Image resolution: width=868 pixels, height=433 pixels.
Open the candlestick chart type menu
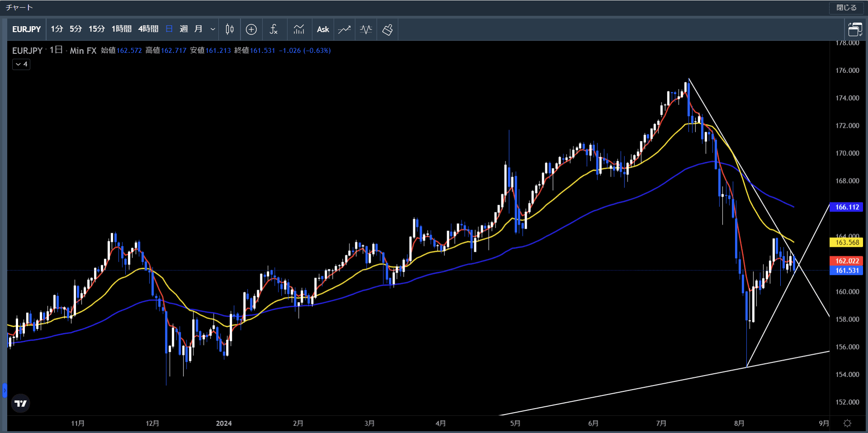pos(230,29)
